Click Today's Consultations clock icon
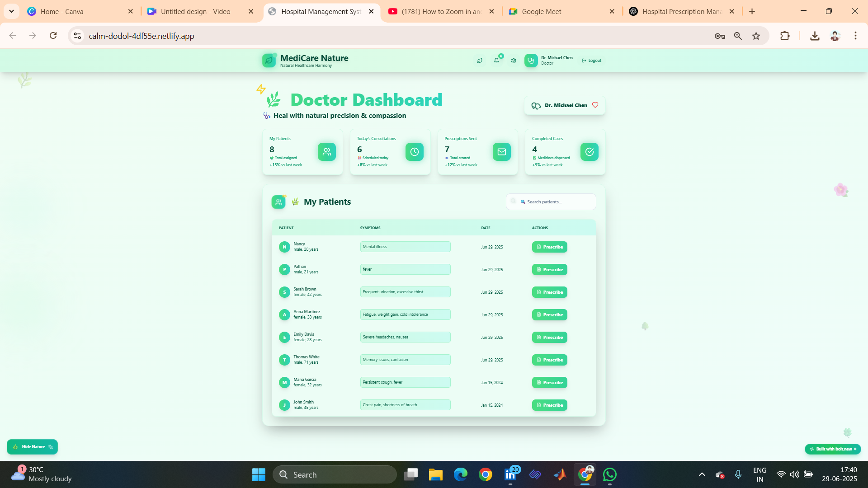This screenshot has height=488, width=868. [414, 152]
